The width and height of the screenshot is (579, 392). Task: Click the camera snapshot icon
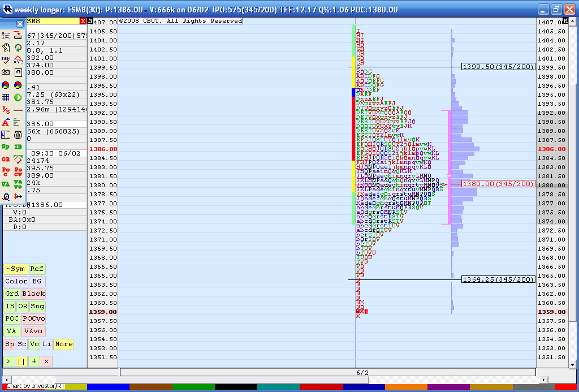coord(6,72)
